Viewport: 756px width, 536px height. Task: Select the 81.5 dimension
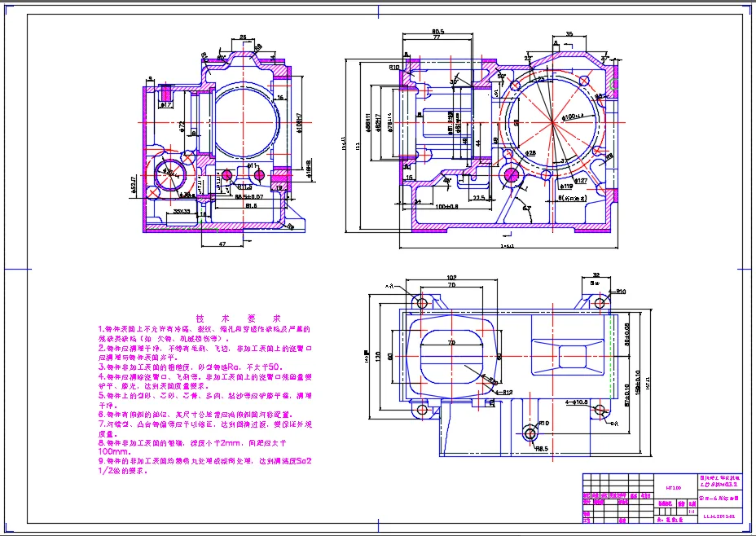(251, 206)
